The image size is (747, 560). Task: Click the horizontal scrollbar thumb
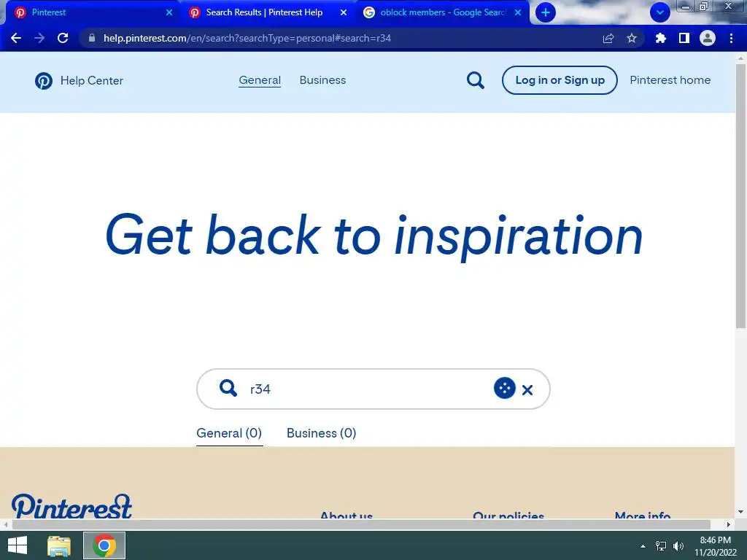click(361, 524)
